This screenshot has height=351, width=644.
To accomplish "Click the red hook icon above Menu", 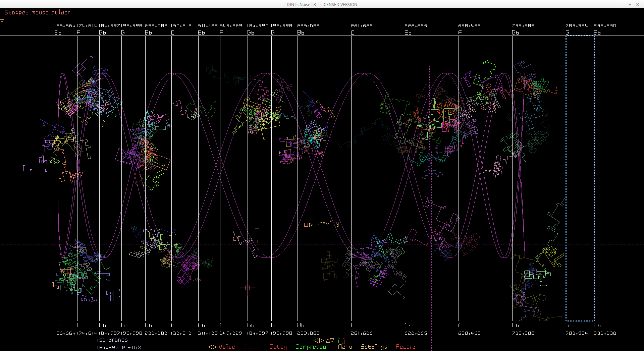I will (x=344, y=340).
